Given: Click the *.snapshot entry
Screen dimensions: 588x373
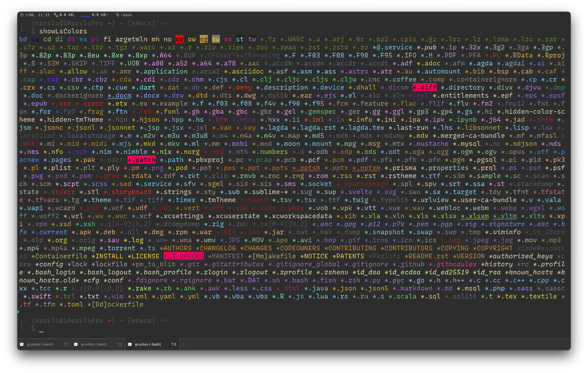Looking at the screenshot, I should (x=384, y=232).
